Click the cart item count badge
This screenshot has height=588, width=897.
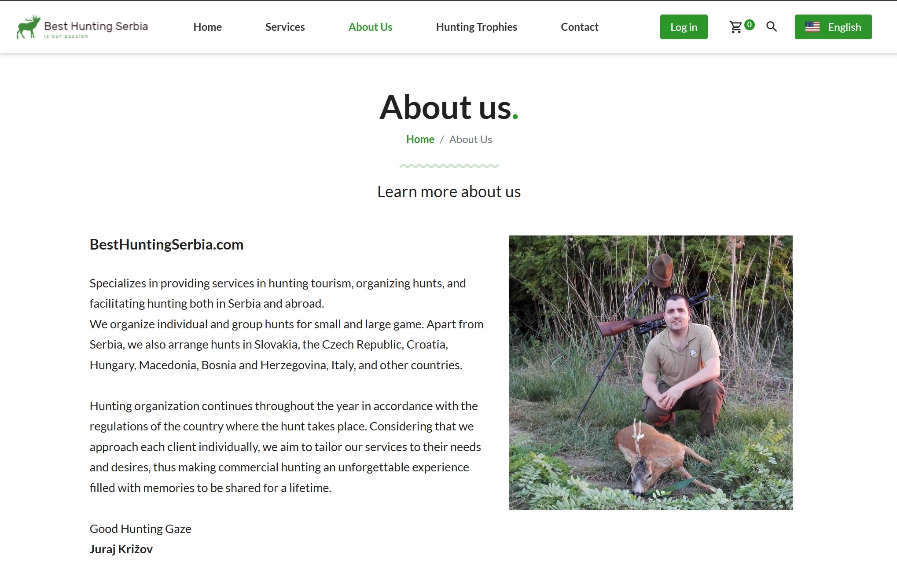coord(749,25)
